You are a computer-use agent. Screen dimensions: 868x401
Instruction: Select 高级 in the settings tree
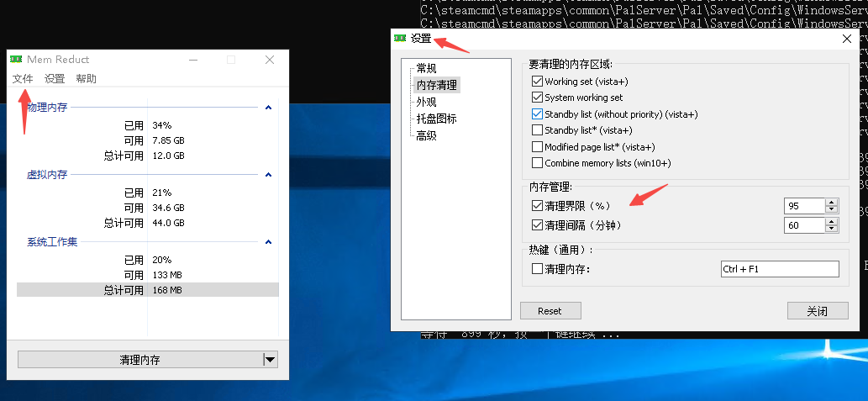point(426,135)
